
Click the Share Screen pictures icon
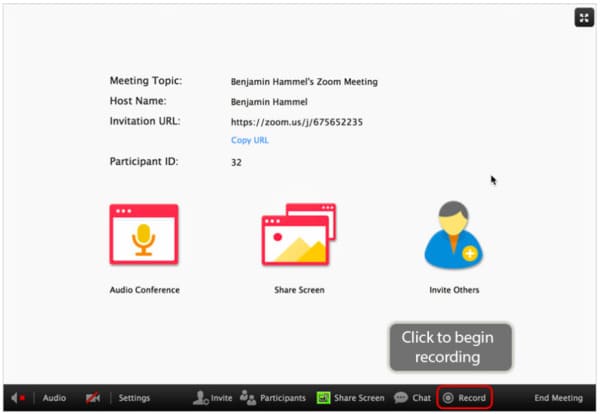(299, 235)
